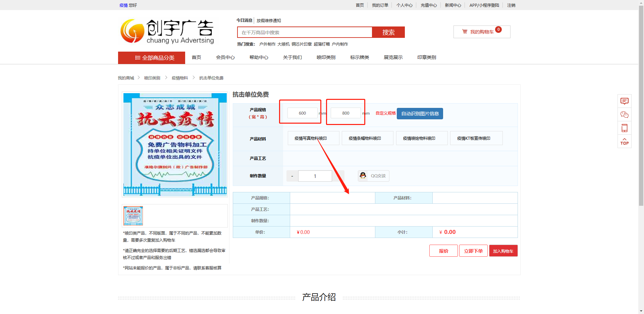Select material 疫情喷绘物料喷印
The height and width of the screenshot is (314, 644).
pos(422,138)
